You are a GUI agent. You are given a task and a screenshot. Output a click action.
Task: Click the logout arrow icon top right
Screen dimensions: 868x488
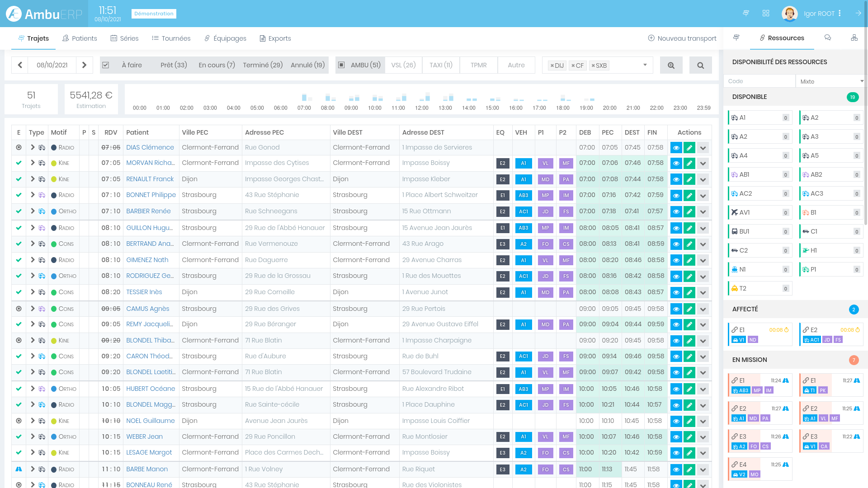click(x=858, y=14)
